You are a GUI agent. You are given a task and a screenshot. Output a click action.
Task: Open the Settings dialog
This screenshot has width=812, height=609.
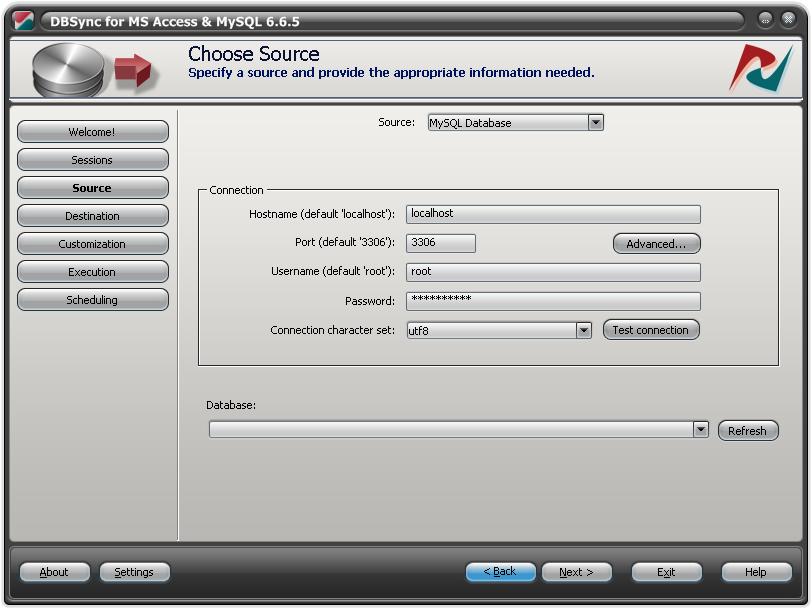coord(134,572)
